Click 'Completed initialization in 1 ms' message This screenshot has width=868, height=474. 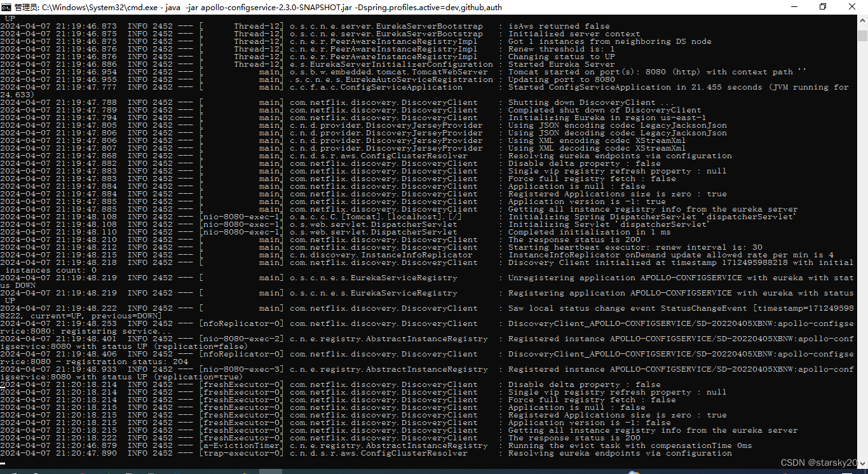point(589,232)
